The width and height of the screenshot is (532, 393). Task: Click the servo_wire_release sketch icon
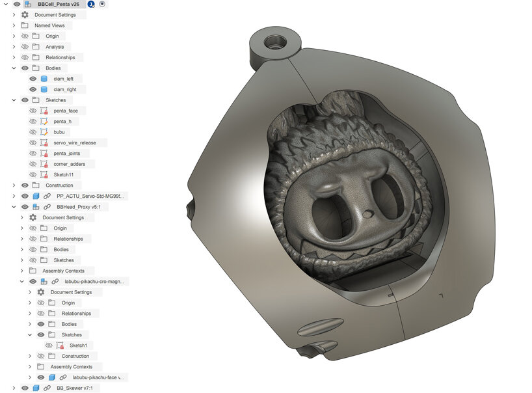click(x=44, y=142)
